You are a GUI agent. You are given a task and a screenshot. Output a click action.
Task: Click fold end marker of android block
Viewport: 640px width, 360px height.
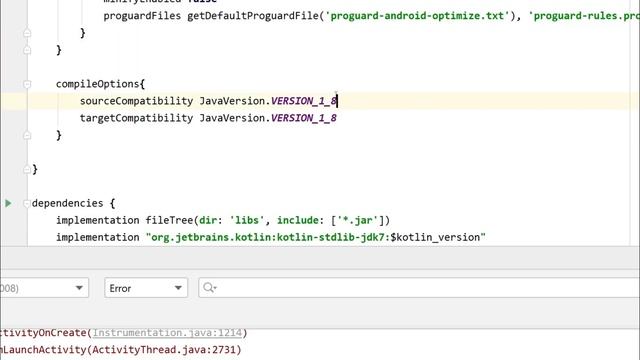[27, 169]
